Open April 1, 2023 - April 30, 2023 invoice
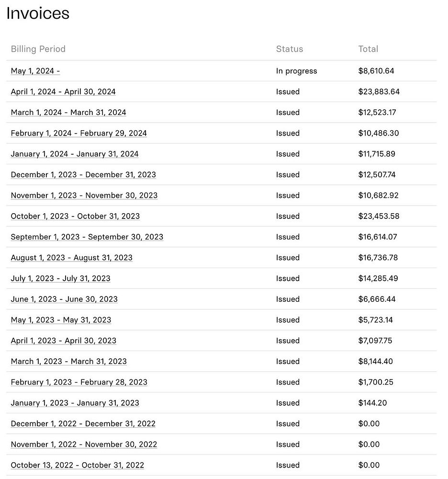448x479 pixels. [64, 341]
